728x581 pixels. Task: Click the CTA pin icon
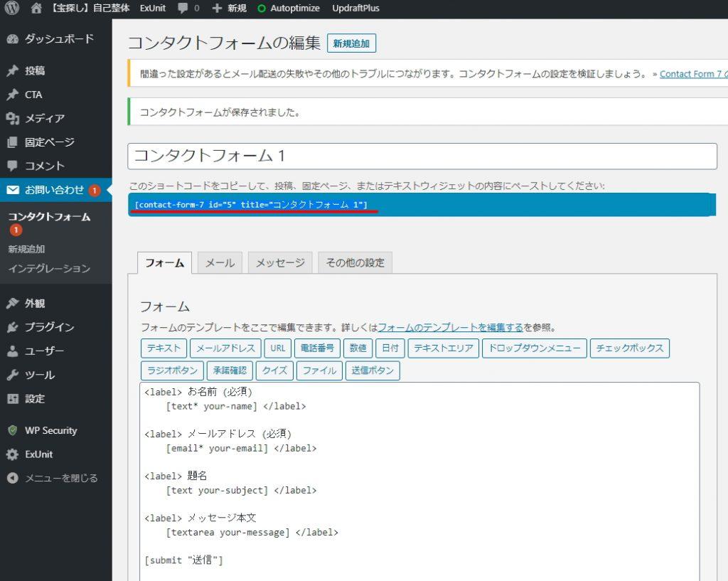(x=13, y=95)
